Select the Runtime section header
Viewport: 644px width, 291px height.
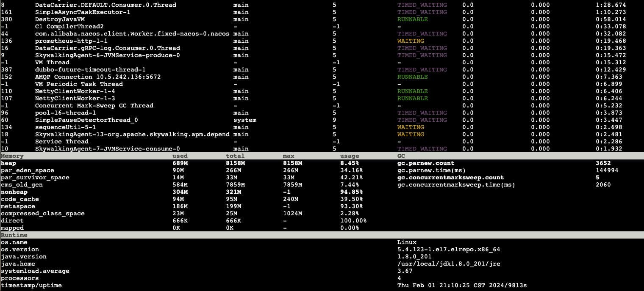13,235
